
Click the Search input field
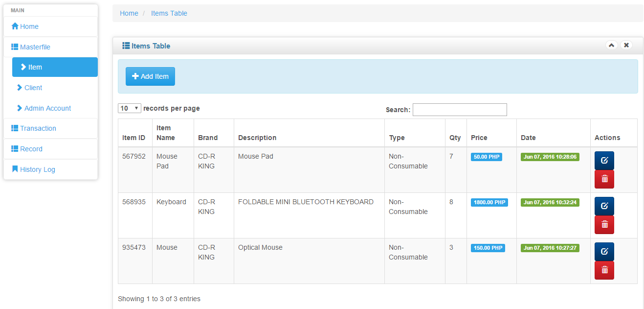tap(460, 110)
